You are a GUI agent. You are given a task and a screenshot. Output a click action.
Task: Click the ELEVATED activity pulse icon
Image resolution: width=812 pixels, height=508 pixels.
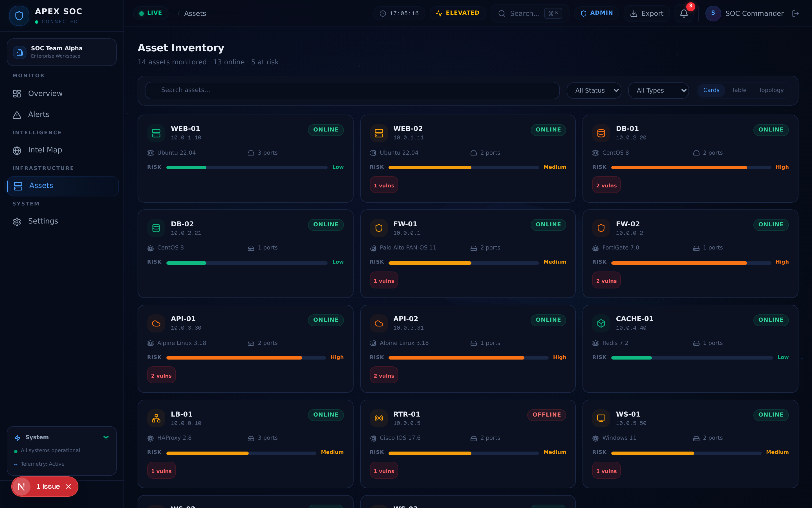coord(439,14)
